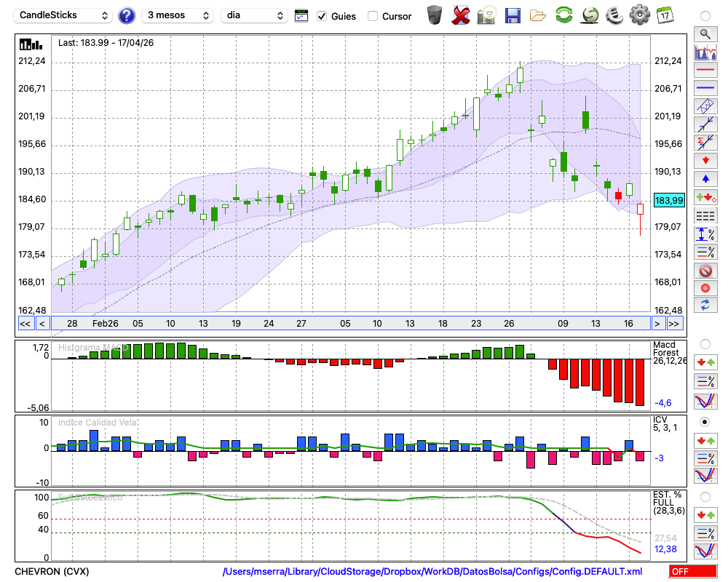728x582 pixels.
Task: Toggle the Guies checkbox
Action: point(321,16)
